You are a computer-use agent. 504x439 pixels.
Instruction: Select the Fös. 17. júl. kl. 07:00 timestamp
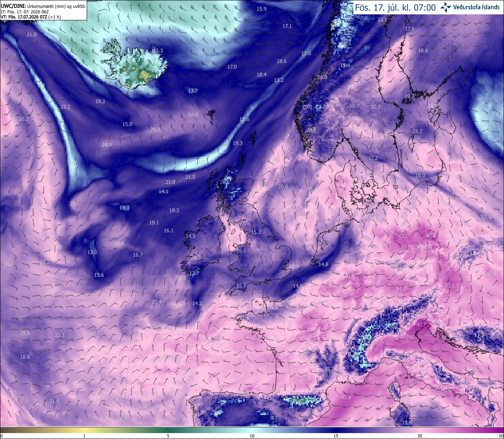click(395, 7)
